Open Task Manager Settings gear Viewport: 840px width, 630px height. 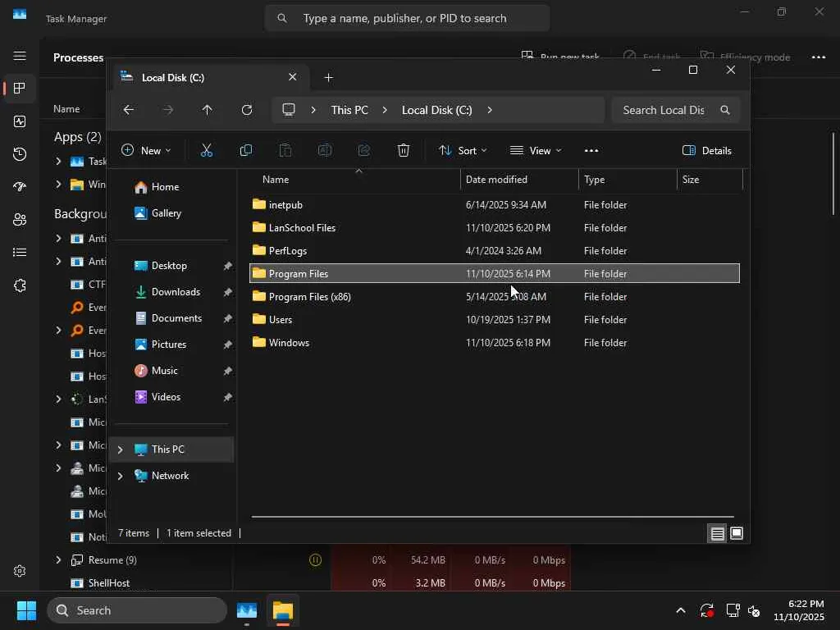pos(20,571)
